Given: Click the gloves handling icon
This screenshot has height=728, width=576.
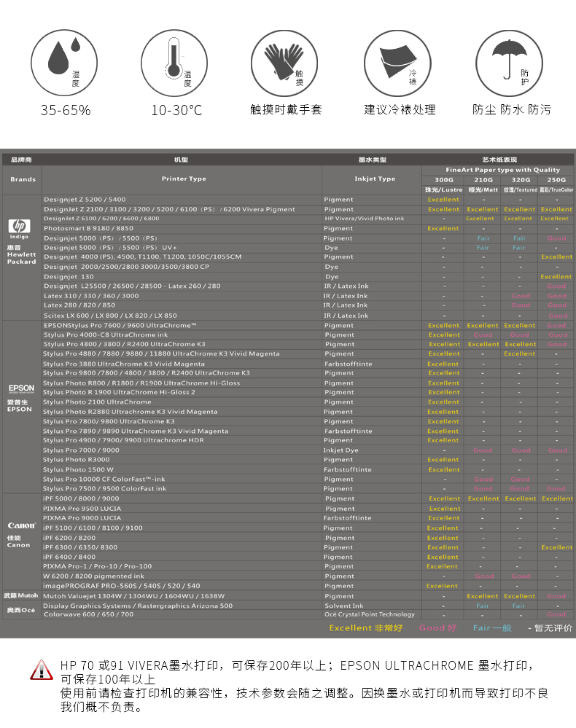Looking at the screenshot, I should [284, 63].
